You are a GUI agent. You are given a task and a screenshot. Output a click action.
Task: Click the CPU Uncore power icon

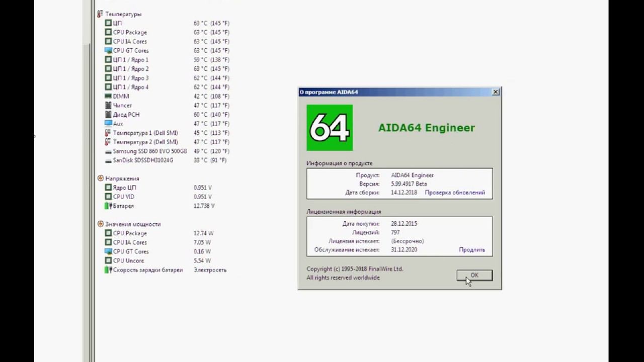(x=108, y=260)
